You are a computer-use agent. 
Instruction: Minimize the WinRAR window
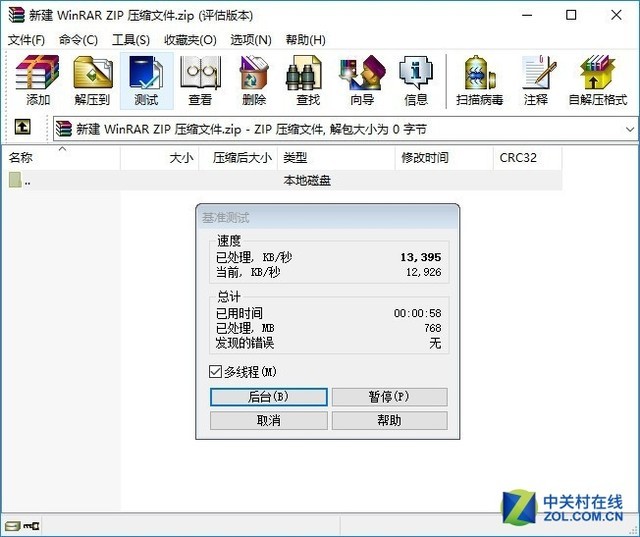[527, 16]
